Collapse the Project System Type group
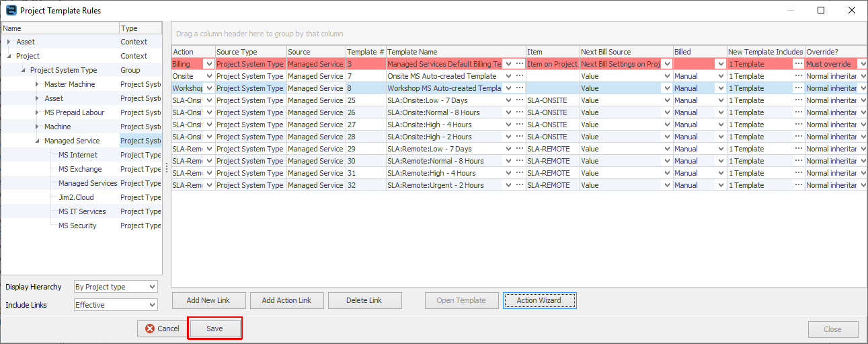The width and height of the screenshot is (868, 344). click(23, 70)
